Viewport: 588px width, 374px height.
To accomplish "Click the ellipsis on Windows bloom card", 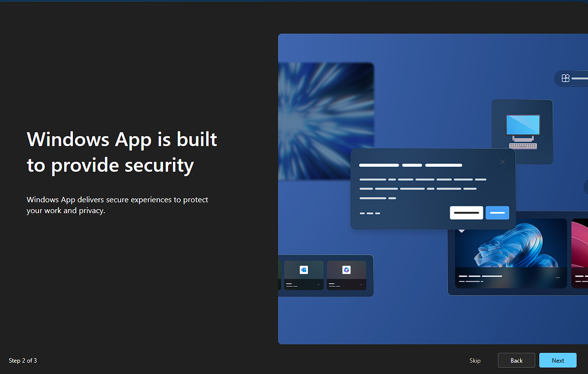I will pos(558,278).
